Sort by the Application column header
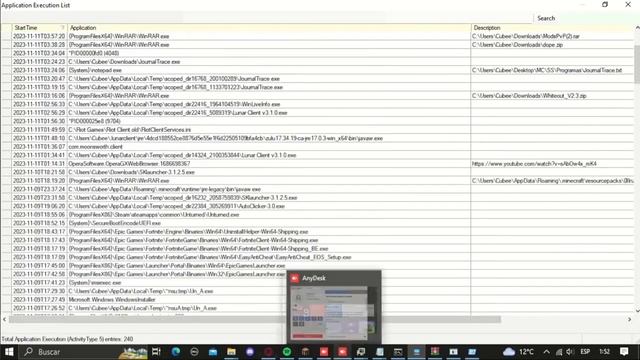This screenshot has width=640, height=360. [269, 28]
